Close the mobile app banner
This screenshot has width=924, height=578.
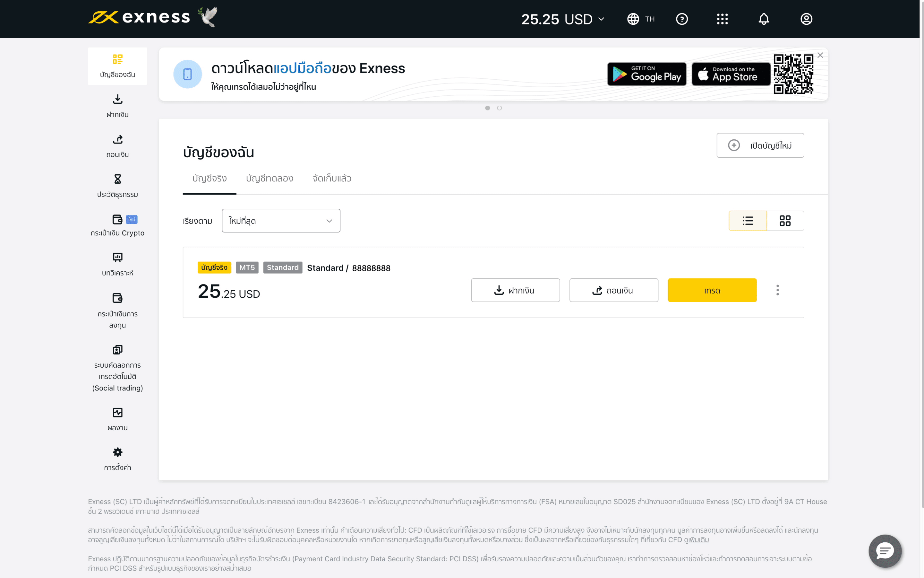[x=820, y=56]
